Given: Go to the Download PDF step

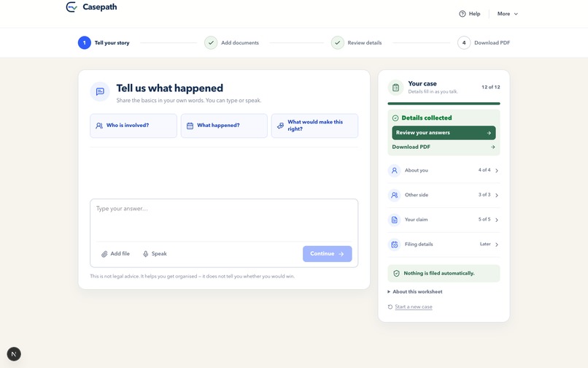Looking at the screenshot, I should click(484, 43).
